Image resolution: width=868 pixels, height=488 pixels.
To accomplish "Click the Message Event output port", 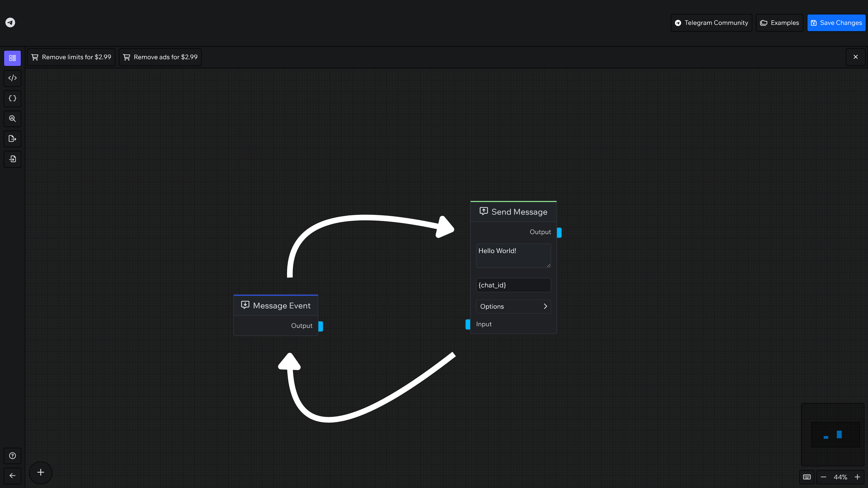I will pos(321,326).
